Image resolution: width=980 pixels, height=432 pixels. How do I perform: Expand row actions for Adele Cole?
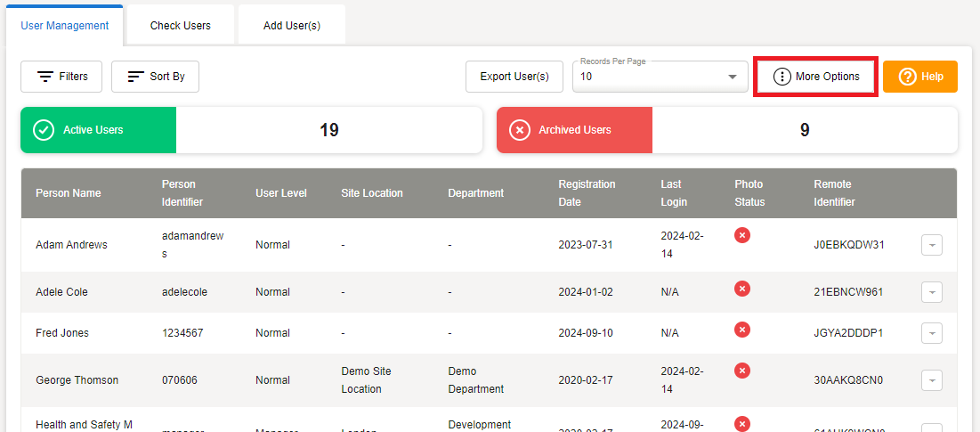(x=931, y=292)
